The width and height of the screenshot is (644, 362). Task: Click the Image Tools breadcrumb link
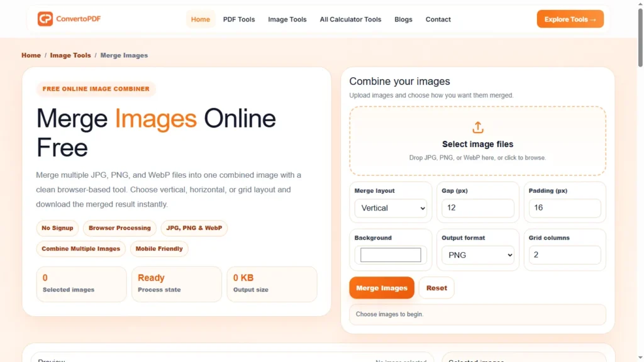click(70, 55)
